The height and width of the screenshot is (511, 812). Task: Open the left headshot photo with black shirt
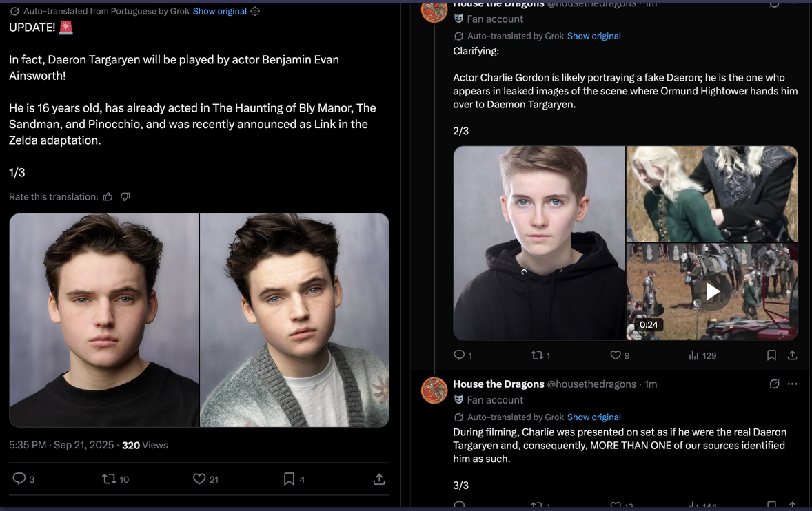click(104, 320)
